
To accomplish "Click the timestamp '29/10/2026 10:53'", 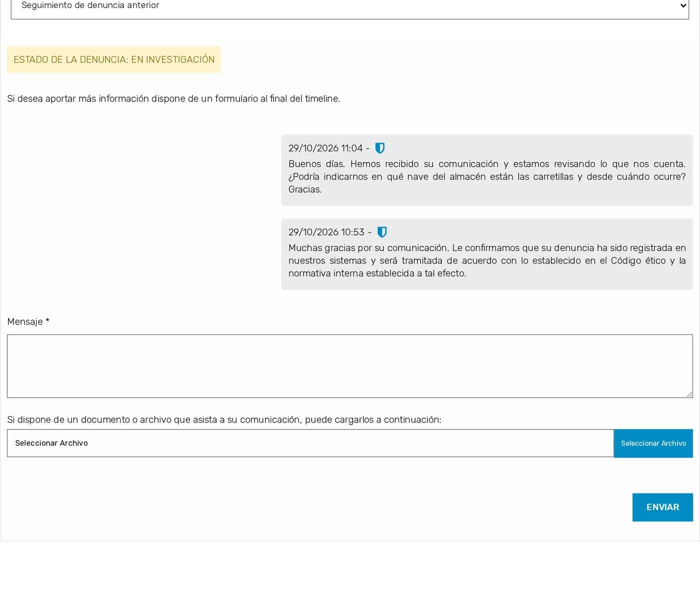I will (x=326, y=232).
